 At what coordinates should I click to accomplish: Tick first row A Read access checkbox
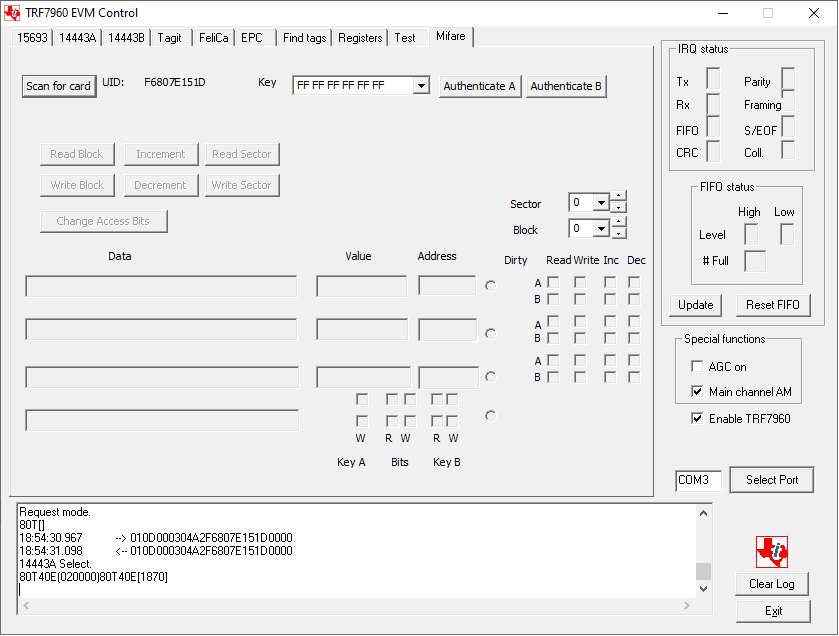[554, 282]
